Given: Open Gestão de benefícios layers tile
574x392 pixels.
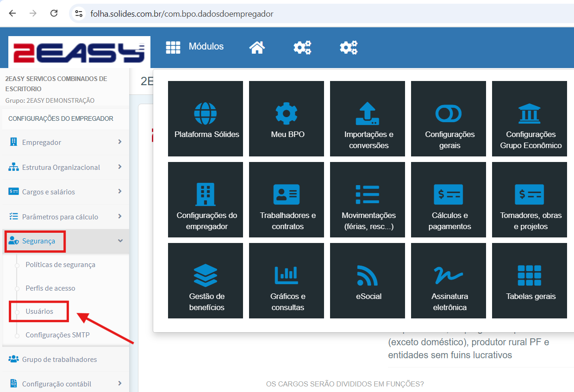Looking at the screenshot, I should point(206,281).
